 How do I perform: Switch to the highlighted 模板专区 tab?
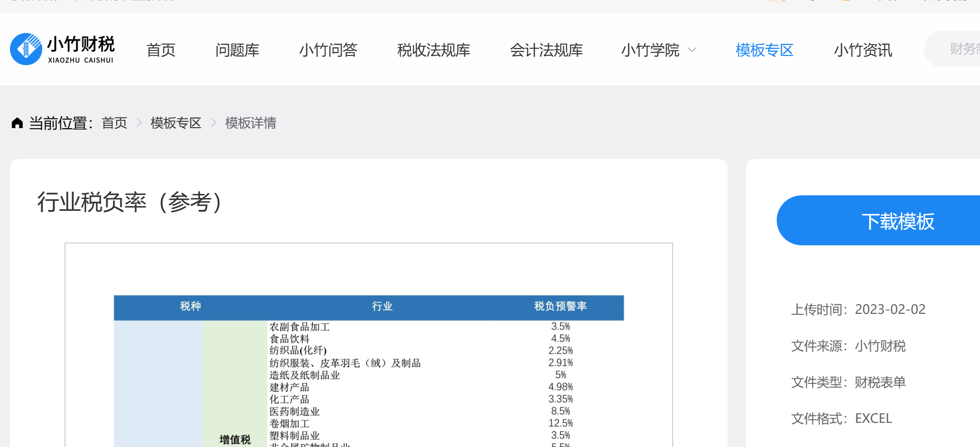click(764, 50)
